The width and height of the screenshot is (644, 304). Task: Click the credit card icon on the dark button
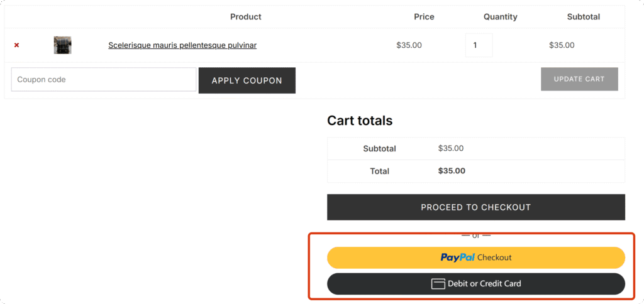(x=438, y=283)
